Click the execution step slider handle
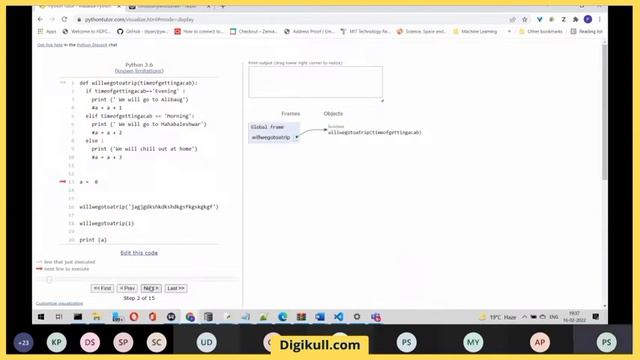 click(x=49, y=280)
